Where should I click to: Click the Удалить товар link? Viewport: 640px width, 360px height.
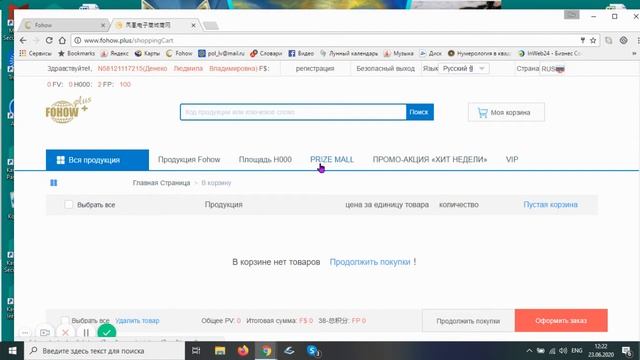137,321
